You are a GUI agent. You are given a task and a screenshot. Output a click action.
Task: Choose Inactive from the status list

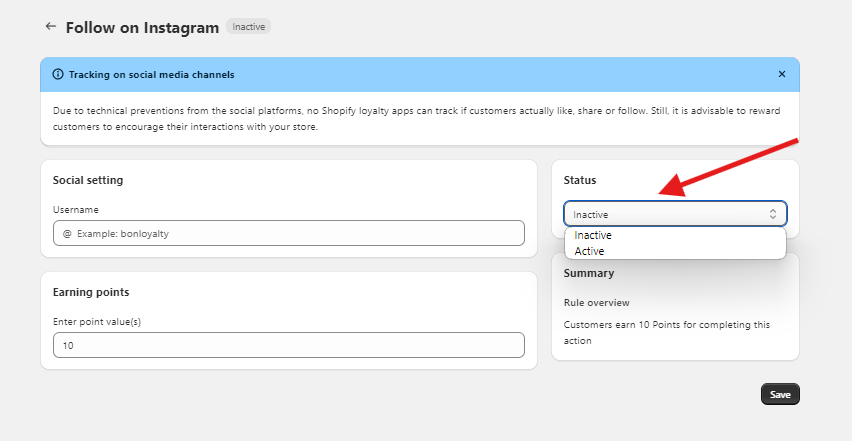coord(593,235)
